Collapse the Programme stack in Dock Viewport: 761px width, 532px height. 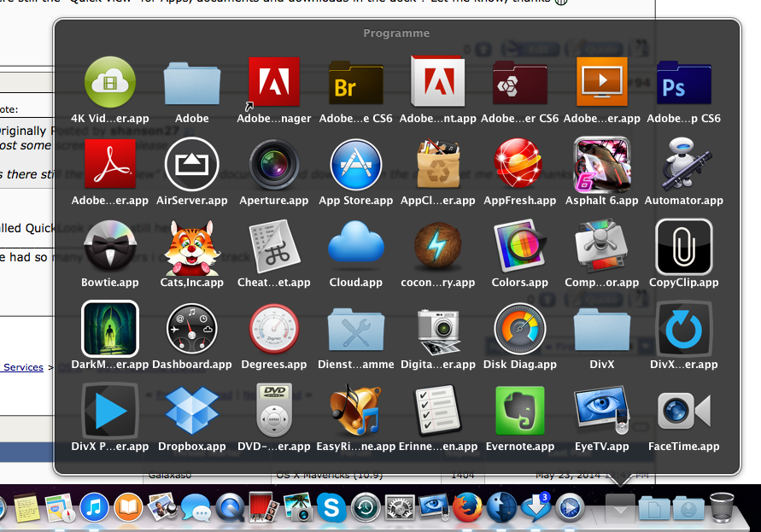point(620,509)
